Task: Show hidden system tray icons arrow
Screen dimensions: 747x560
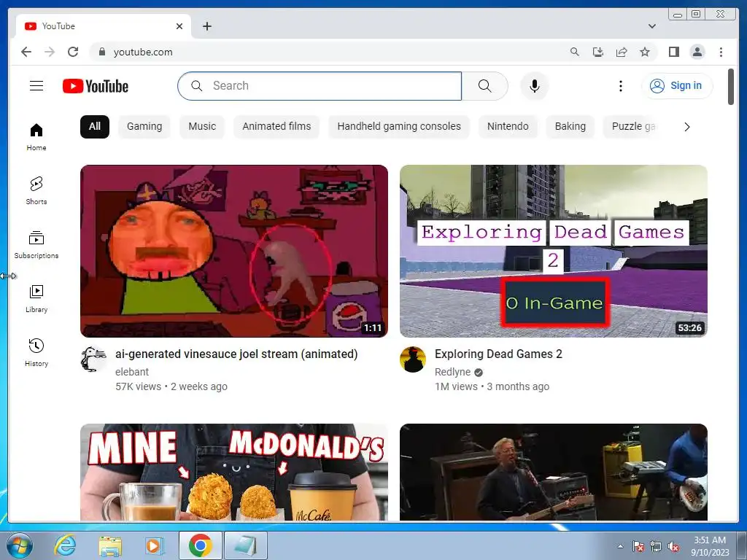Action: 620,546
